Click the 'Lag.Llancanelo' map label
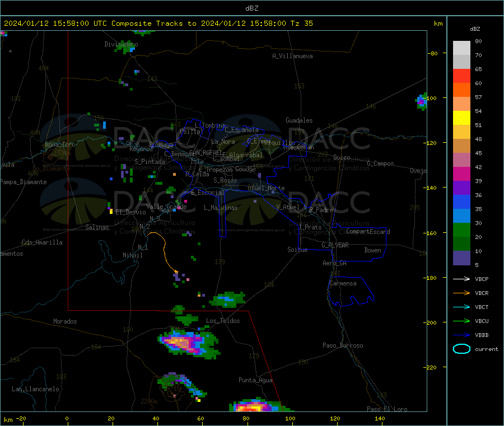The height and width of the screenshot is (426, 504). 35,389
